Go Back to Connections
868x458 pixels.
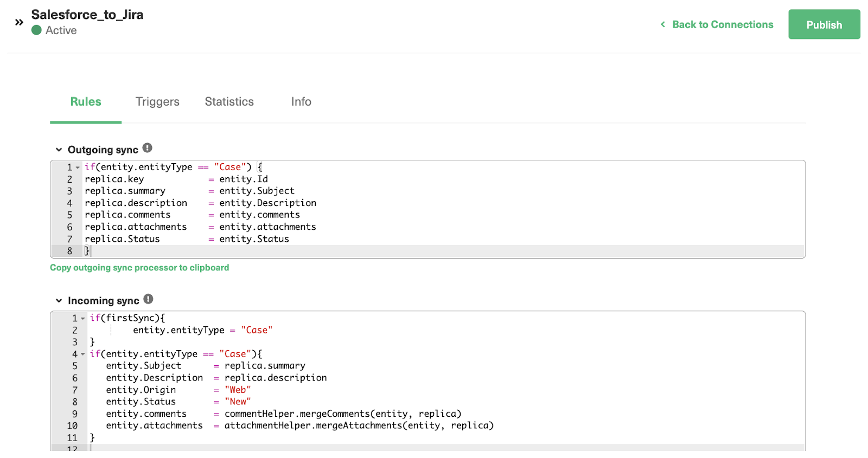pyautogui.click(x=723, y=24)
